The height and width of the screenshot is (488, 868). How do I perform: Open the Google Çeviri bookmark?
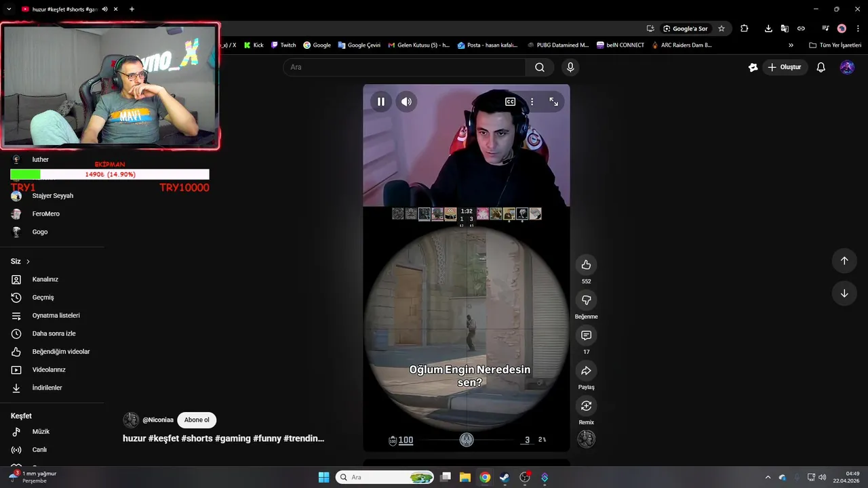[x=359, y=45]
